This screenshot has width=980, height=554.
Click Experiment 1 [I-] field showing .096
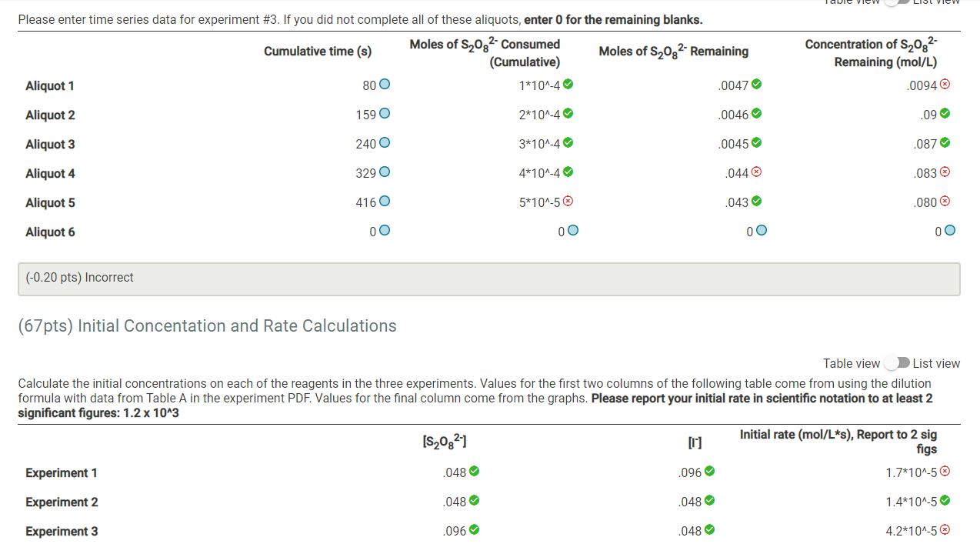[688, 472]
